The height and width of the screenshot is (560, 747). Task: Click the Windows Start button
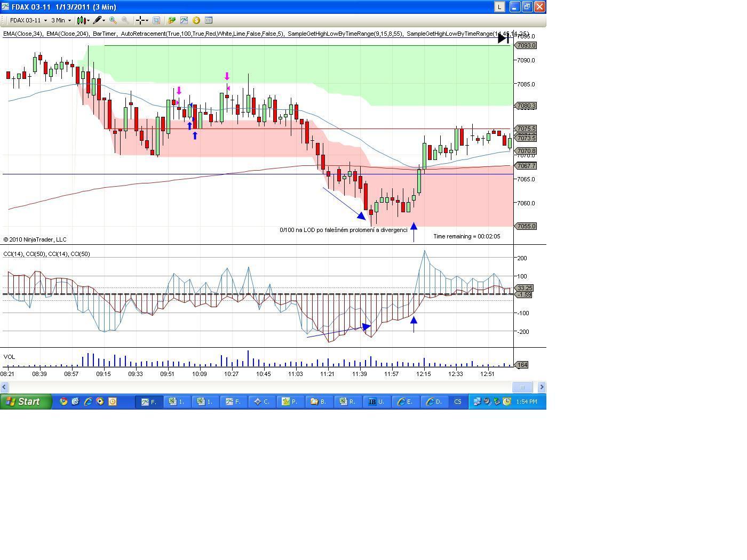tap(26, 402)
